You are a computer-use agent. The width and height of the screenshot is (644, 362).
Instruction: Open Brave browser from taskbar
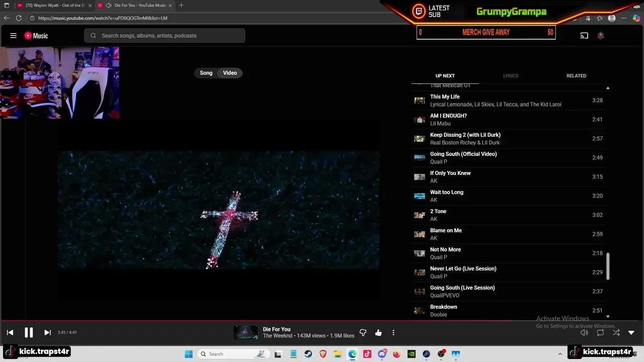pos(323,354)
